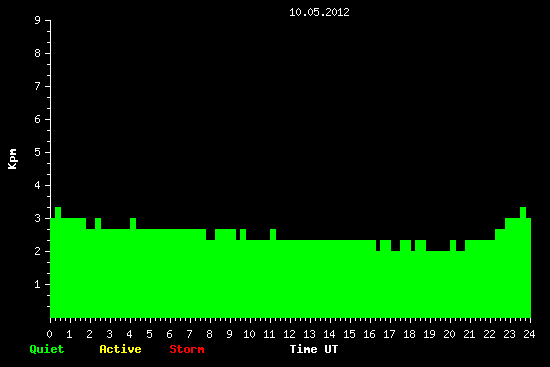The image size is (550, 367).
Task: Select the yellow Active legend label
Action: click(x=120, y=349)
